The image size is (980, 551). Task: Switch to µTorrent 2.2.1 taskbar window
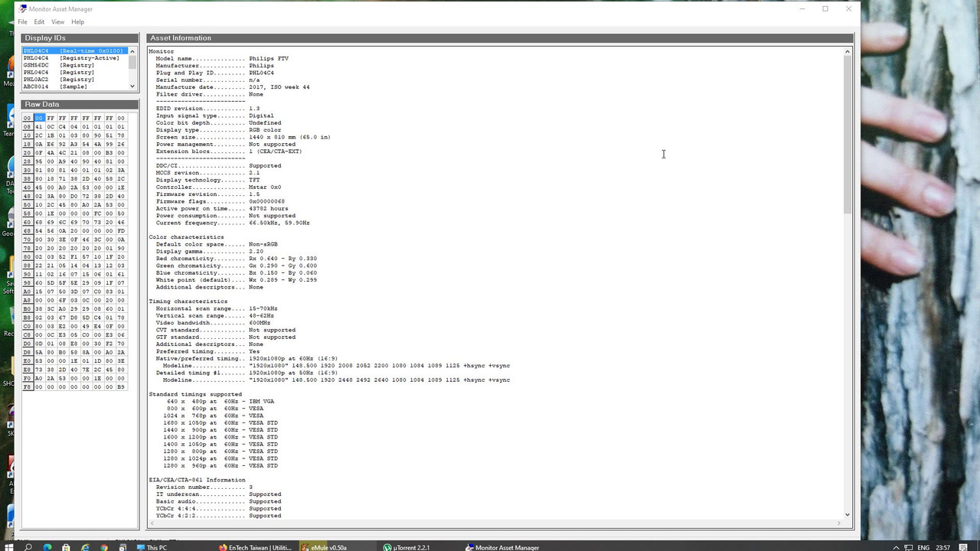point(407,547)
